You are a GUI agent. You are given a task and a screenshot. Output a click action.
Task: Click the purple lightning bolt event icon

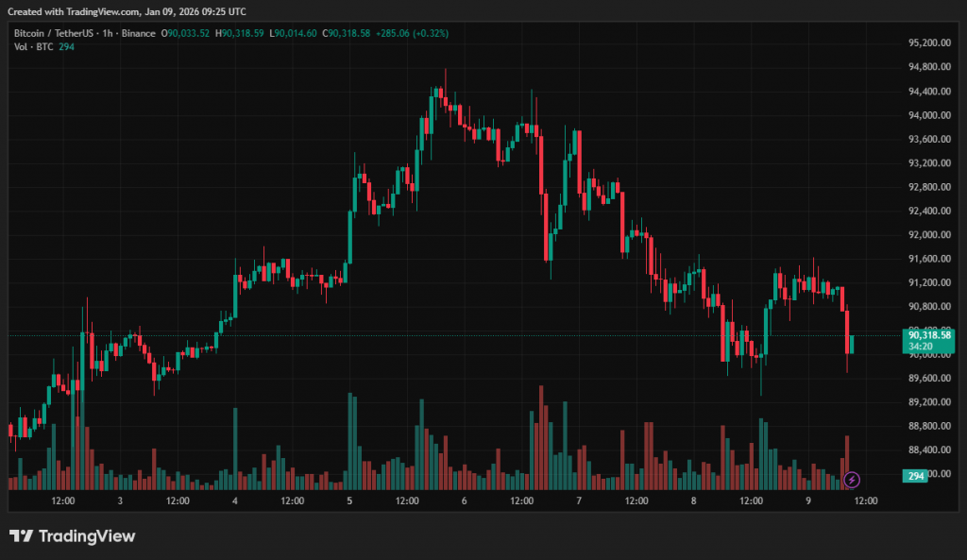(852, 479)
